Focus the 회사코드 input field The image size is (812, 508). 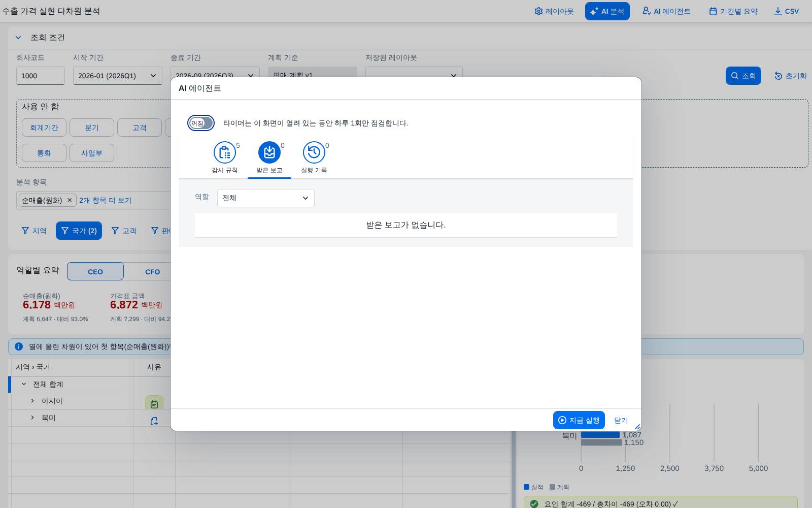tap(41, 76)
